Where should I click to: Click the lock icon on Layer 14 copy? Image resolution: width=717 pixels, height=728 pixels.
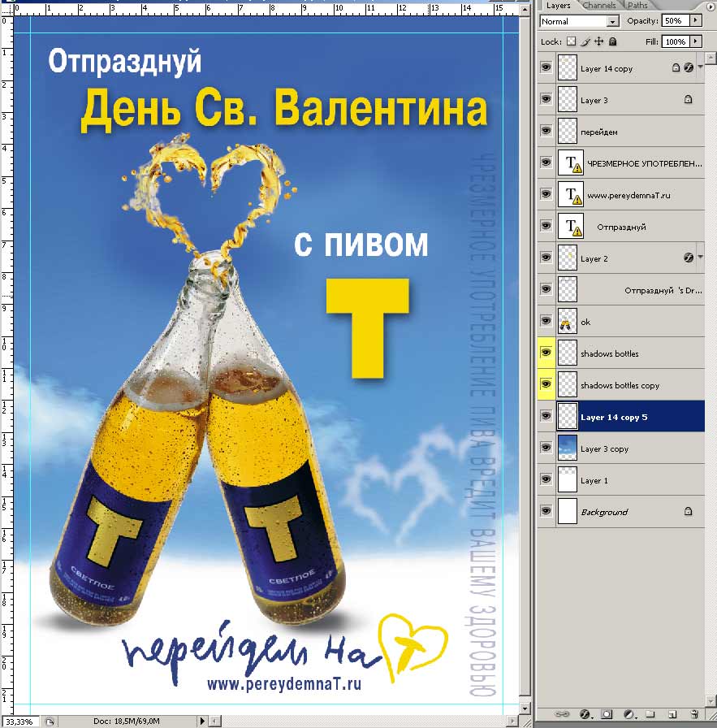676,67
